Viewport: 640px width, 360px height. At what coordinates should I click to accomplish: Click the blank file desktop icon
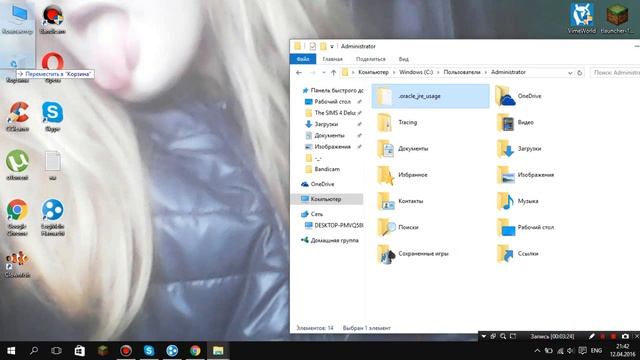pos(53,164)
